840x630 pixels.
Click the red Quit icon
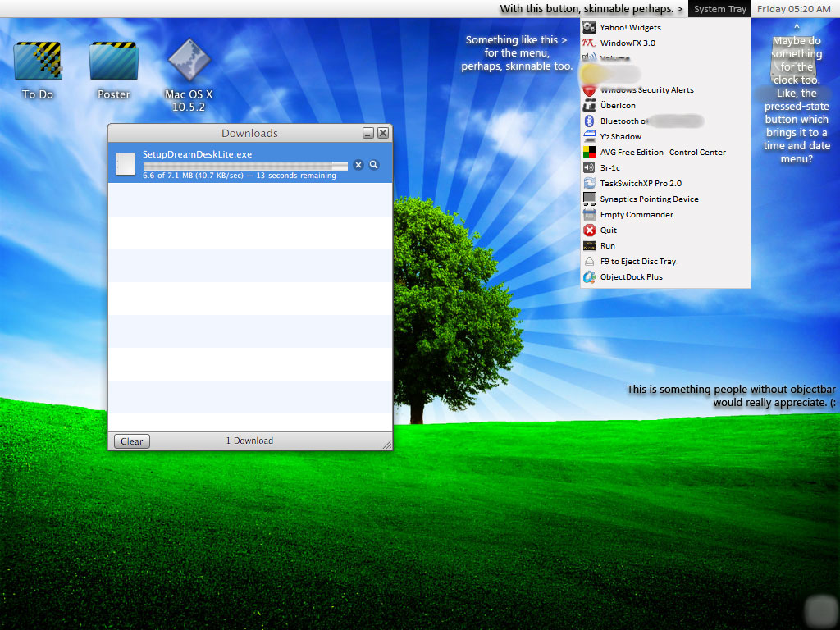coord(589,230)
